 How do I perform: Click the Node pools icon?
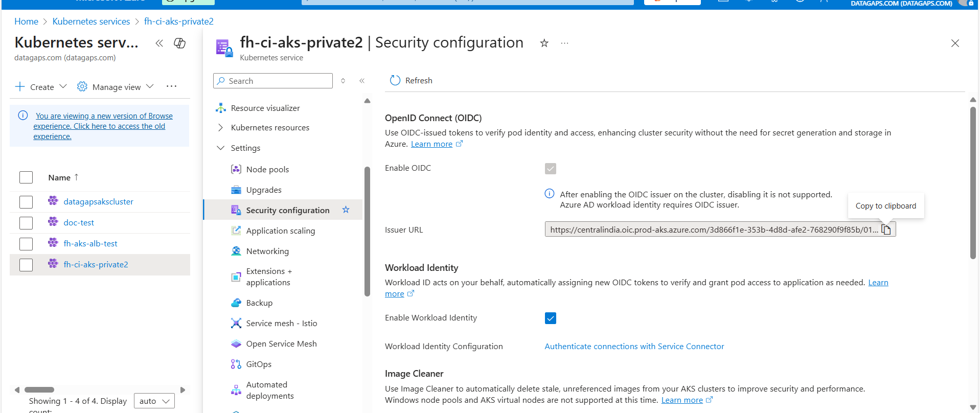(x=236, y=169)
